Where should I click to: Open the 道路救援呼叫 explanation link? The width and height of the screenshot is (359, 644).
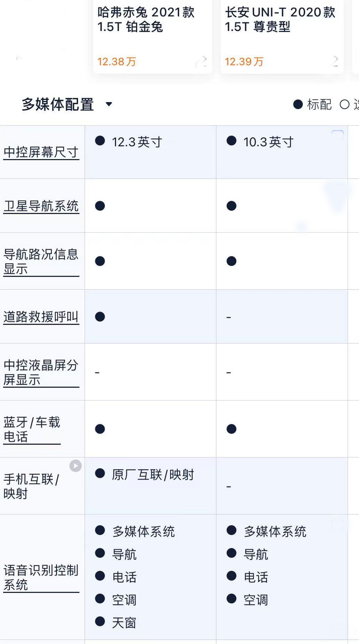(41, 317)
